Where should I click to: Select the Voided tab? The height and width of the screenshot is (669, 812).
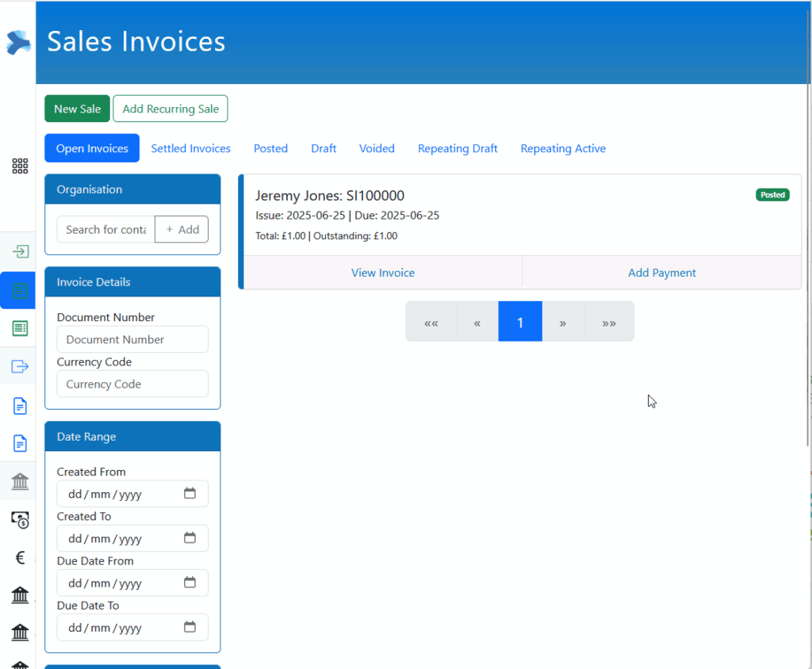[x=377, y=148]
